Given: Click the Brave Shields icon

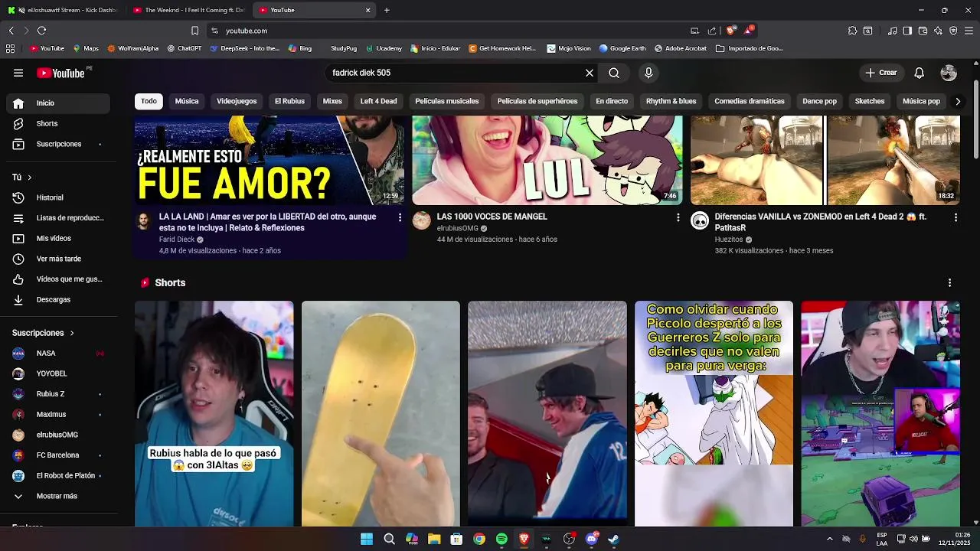Looking at the screenshot, I should (731, 31).
